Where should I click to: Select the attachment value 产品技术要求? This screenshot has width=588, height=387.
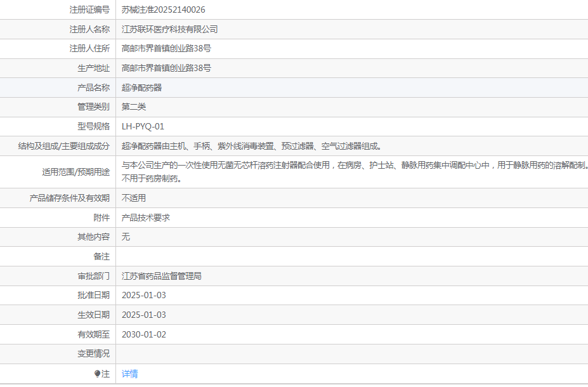coord(146,218)
